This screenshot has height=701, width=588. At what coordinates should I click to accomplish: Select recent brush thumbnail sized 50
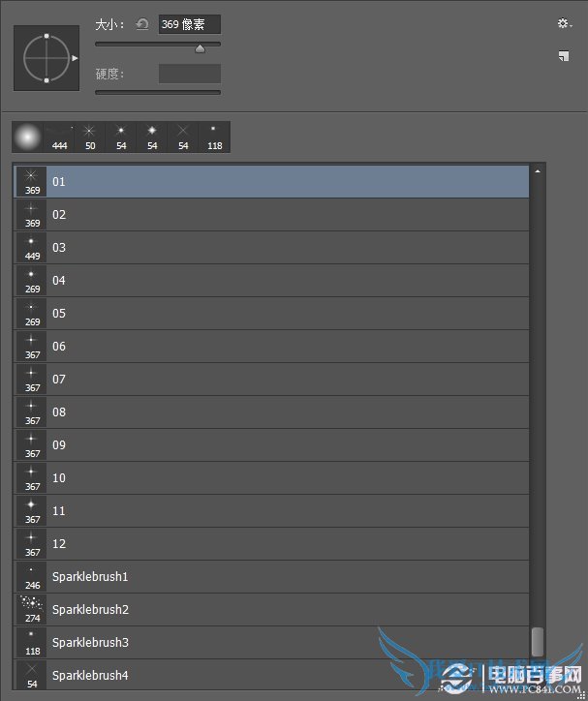[90, 137]
